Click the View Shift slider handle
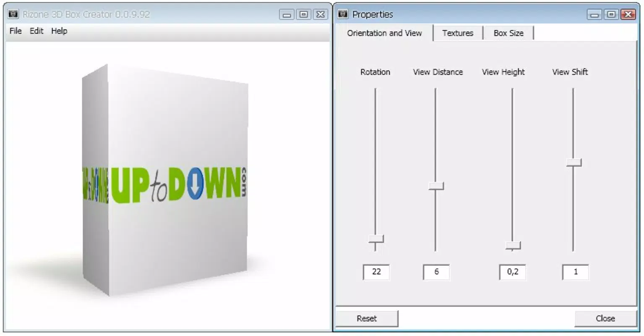 574,163
